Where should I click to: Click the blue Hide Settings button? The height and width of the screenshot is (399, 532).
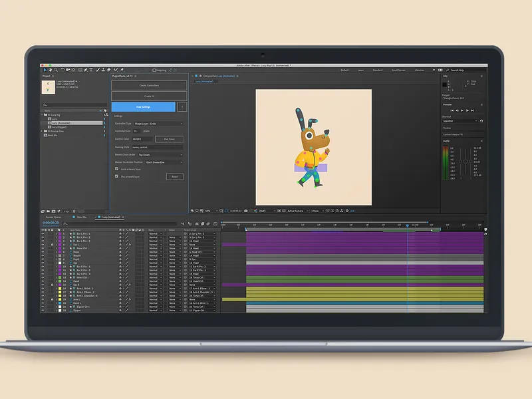point(143,107)
